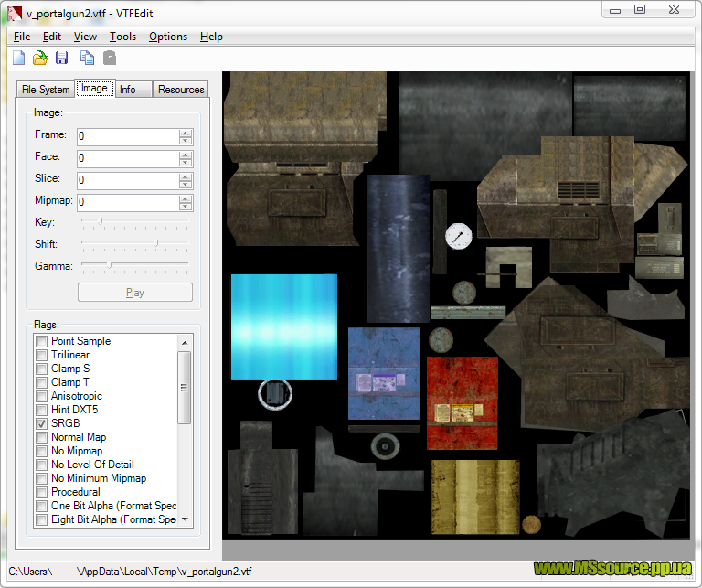The width and height of the screenshot is (702, 588).
Task: Open the Tools menu
Action: click(x=122, y=37)
